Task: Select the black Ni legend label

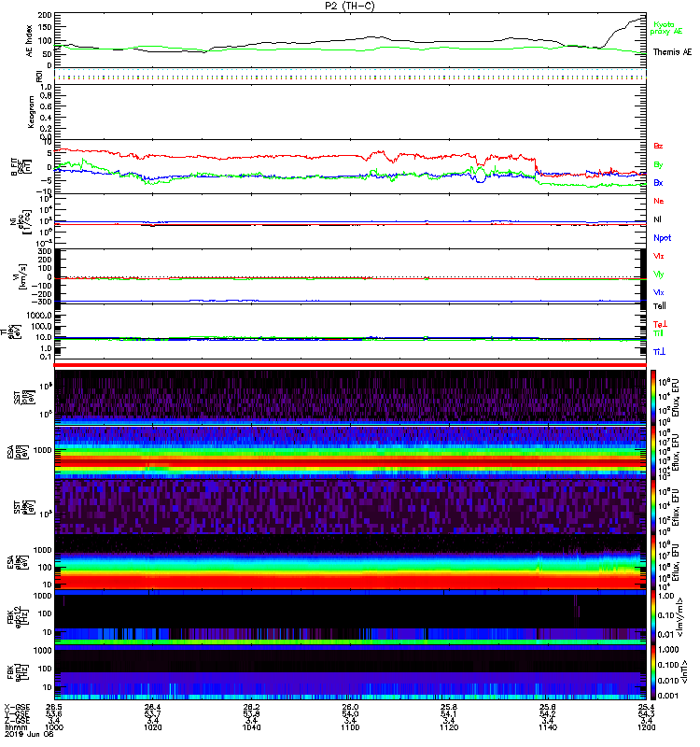Action: 657,219
